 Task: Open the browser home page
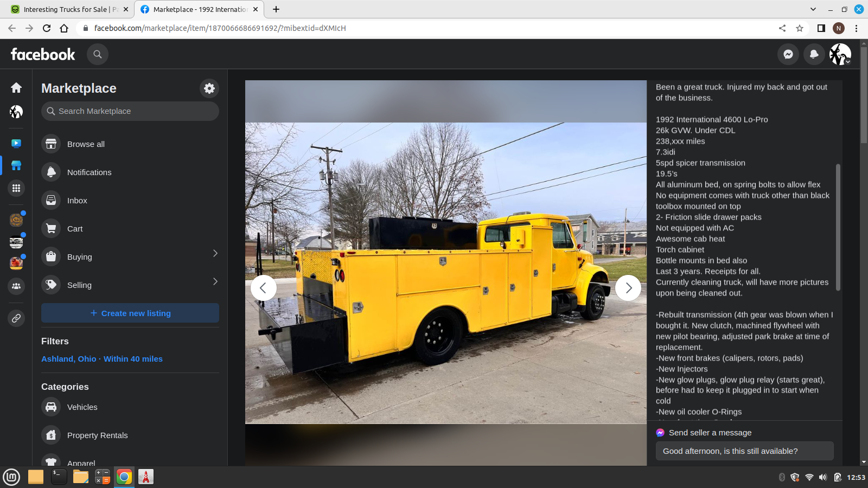pos(64,28)
